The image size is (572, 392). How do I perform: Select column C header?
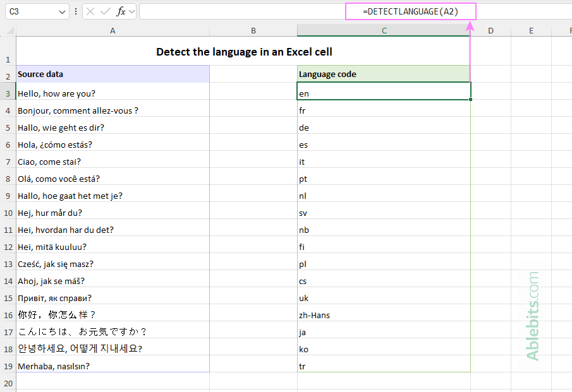384,31
